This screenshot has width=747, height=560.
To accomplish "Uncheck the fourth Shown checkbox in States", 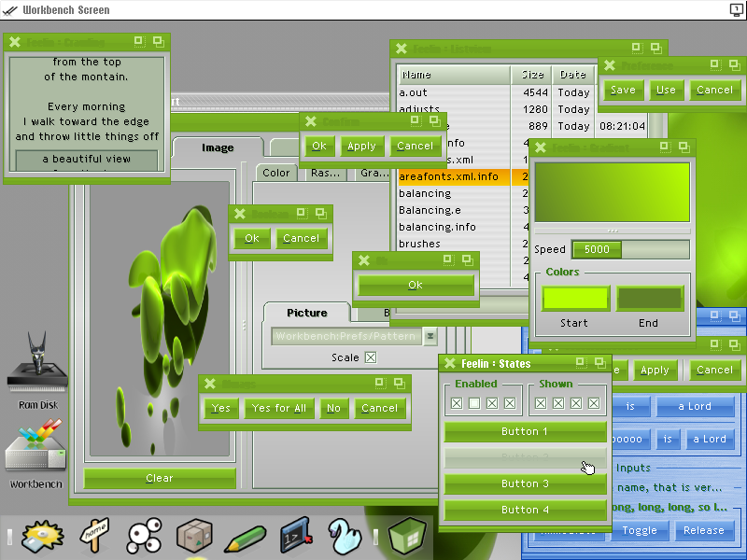I will (x=594, y=404).
